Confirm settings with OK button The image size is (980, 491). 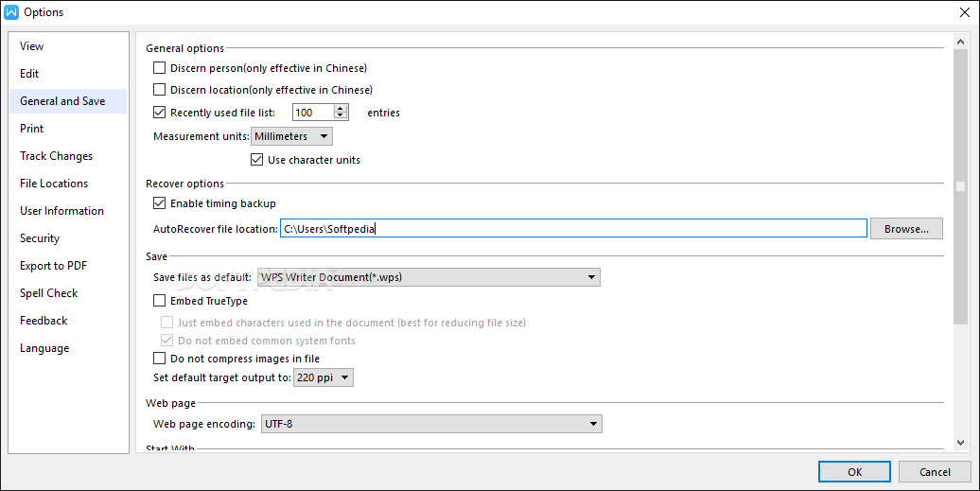854,472
